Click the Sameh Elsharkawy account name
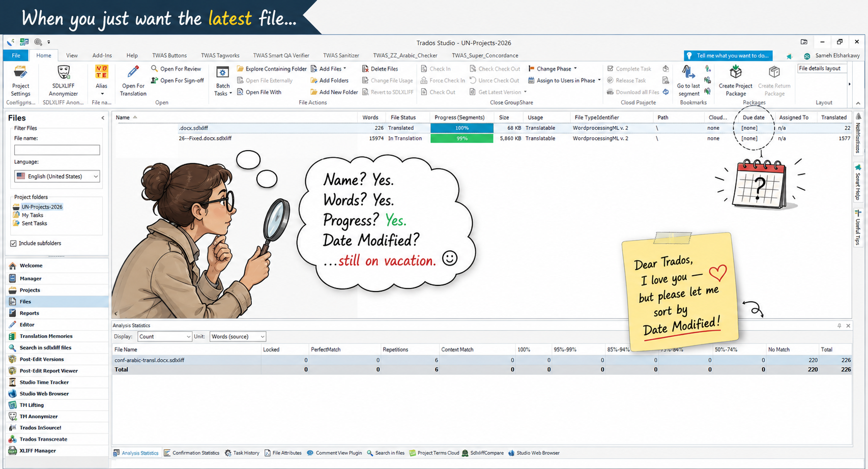 (837, 55)
